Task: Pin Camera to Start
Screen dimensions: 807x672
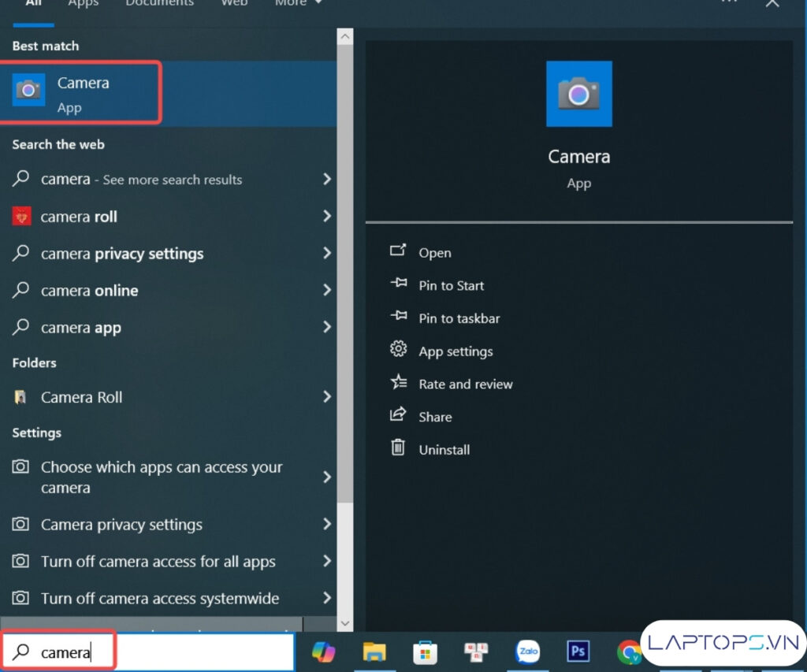Action: tap(450, 285)
